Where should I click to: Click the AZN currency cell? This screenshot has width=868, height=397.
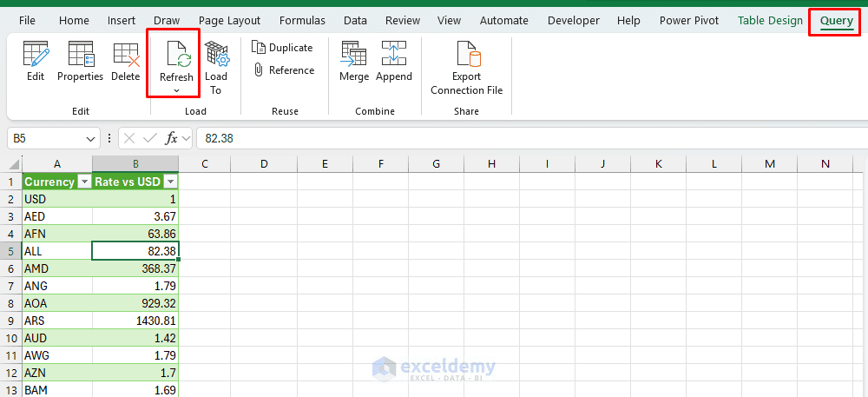[57, 373]
